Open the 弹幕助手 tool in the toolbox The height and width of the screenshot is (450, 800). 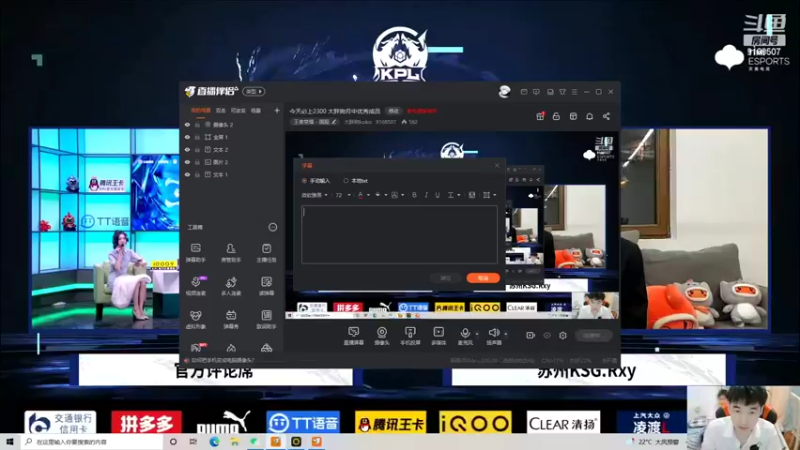[x=196, y=253]
